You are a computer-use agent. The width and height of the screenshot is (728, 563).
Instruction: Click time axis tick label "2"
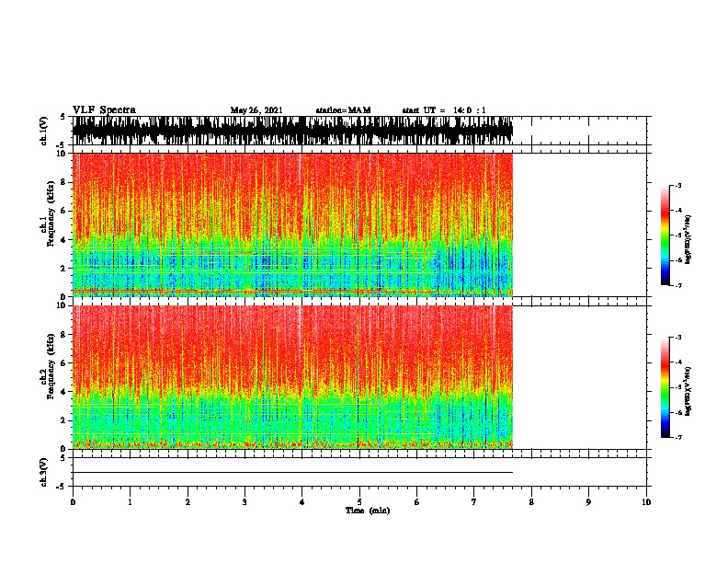[x=188, y=502]
